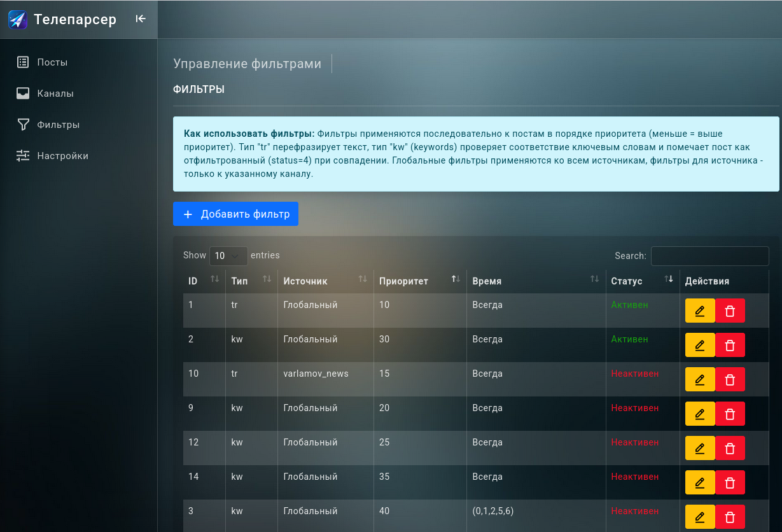Edit filter with ID 12

[700, 448]
